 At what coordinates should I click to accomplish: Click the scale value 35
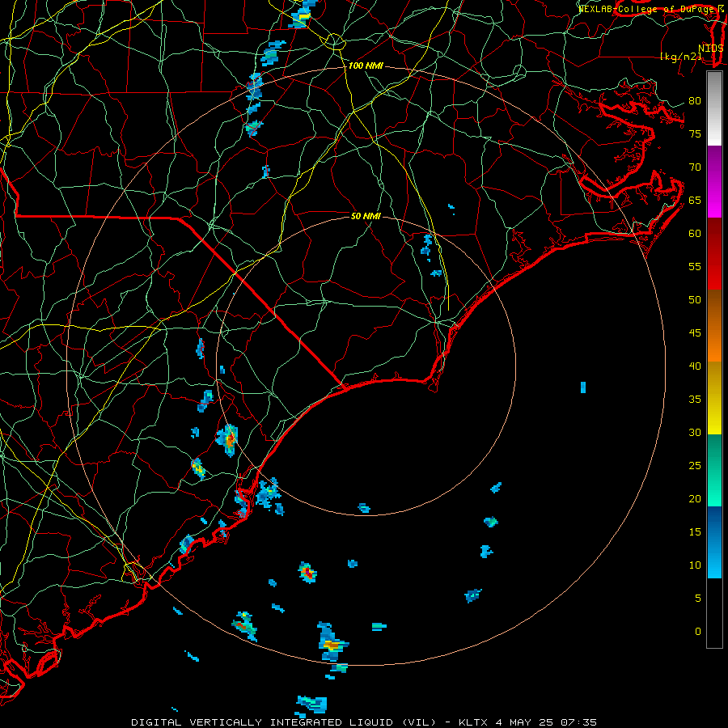click(695, 400)
